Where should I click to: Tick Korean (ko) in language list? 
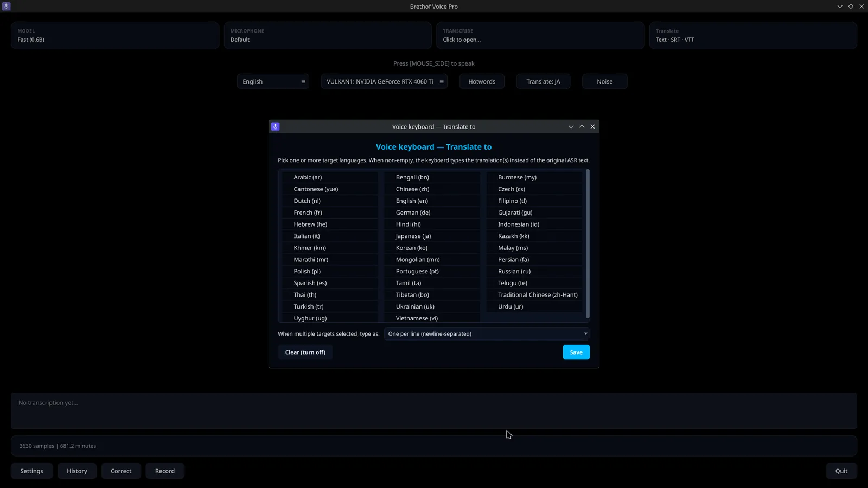coord(432,248)
